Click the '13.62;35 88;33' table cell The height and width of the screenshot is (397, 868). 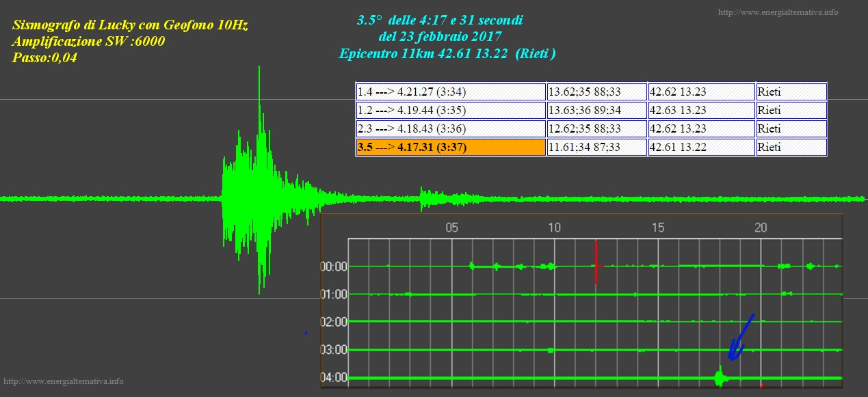[597, 92]
